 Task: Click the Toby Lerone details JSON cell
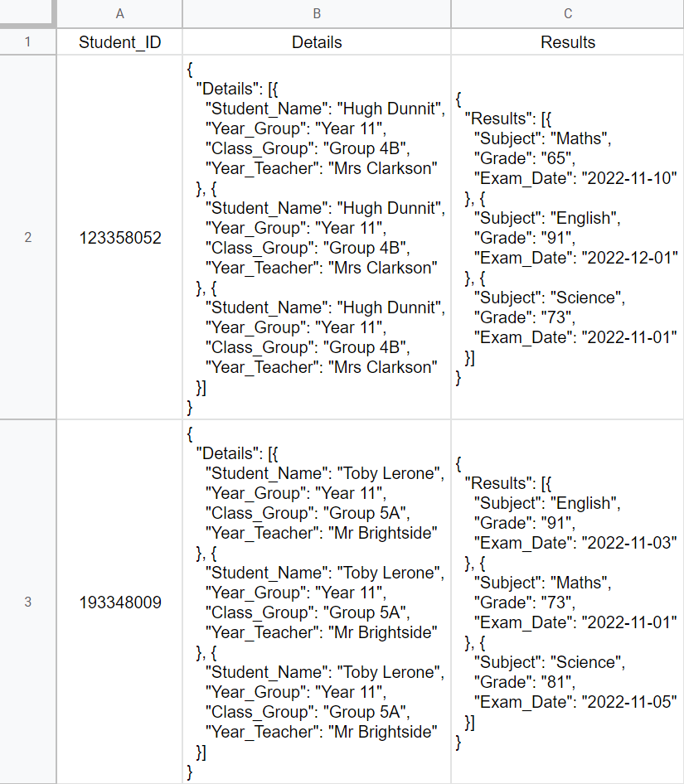click(x=317, y=602)
